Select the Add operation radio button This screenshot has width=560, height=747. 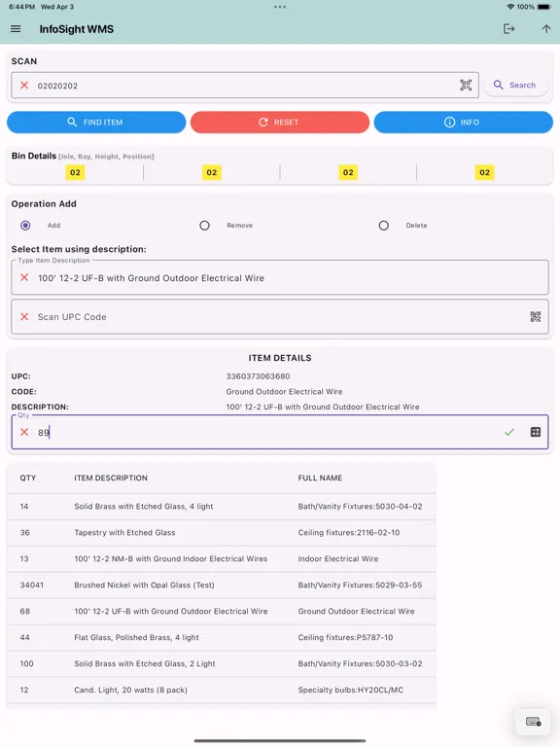tap(25, 226)
